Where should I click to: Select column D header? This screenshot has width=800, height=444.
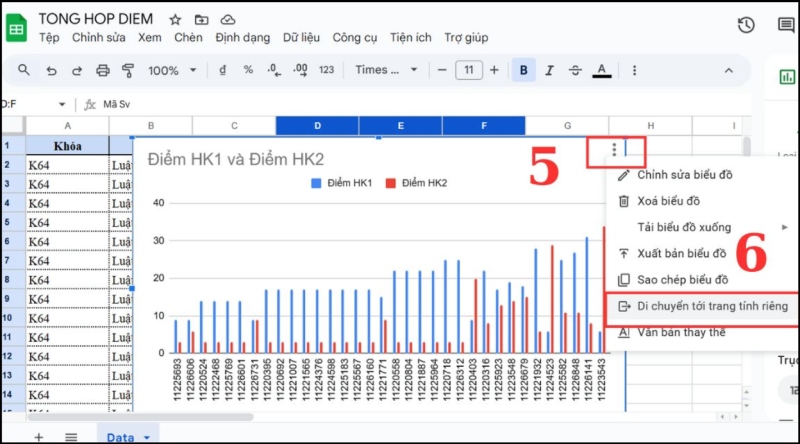tap(317, 126)
